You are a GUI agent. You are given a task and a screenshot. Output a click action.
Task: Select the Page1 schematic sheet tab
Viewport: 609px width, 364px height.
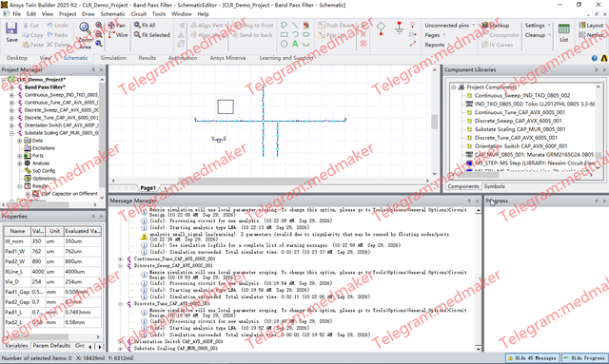click(148, 188)
